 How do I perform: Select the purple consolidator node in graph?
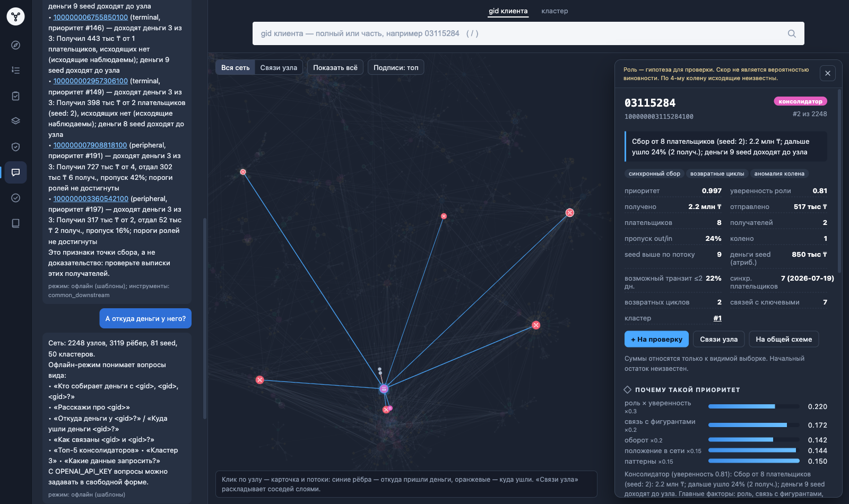click(384, 389)
